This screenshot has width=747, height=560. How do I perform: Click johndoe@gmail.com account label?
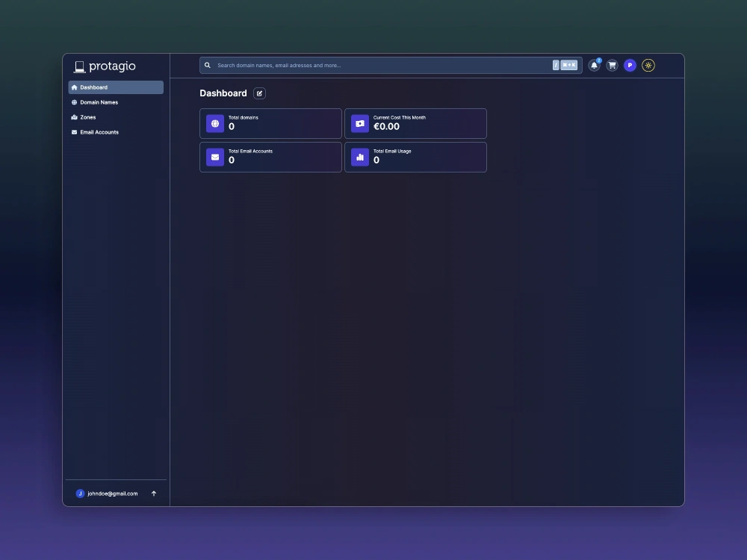[113, 494]
